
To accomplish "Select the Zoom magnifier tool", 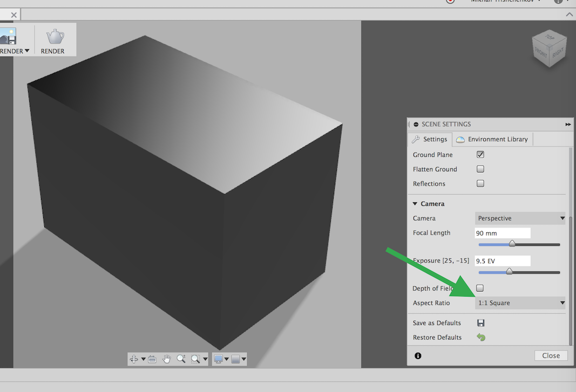I will pos(180,359).
